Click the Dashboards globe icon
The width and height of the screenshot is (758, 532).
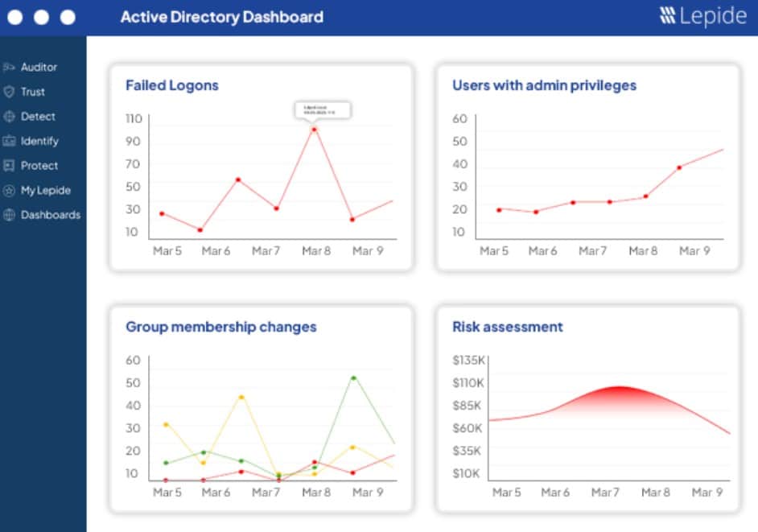(9, 215)
